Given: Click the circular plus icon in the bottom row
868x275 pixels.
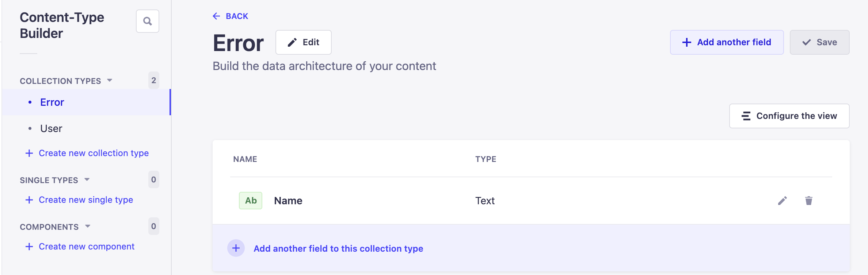Looking at the screenshot, I should (236, 248).
